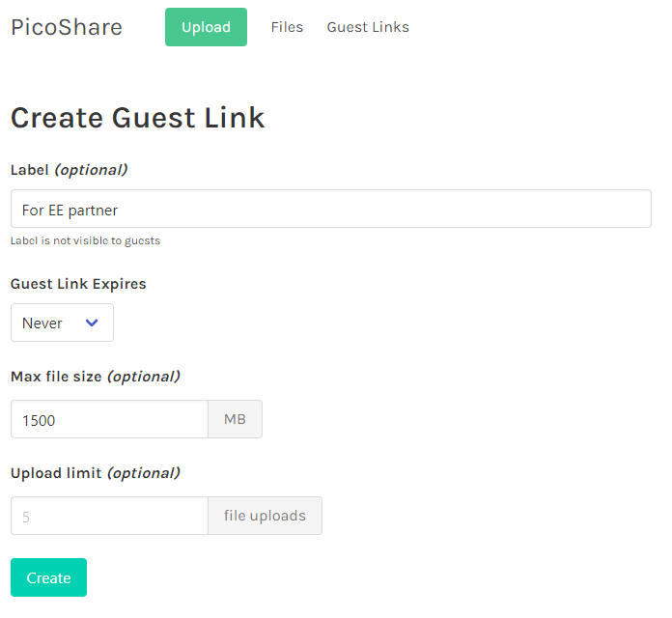672x618 pixels.
Task: Click the 'Label (optional)' field caption
Action: click(69, 170)
